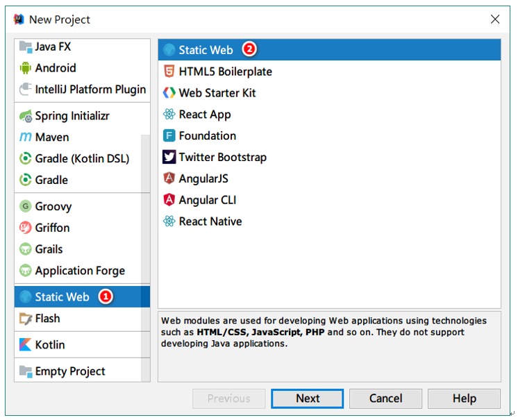The height and width of the screenshot is (420, 518).
Task: Click the Web modules description text
Action: 324,332
